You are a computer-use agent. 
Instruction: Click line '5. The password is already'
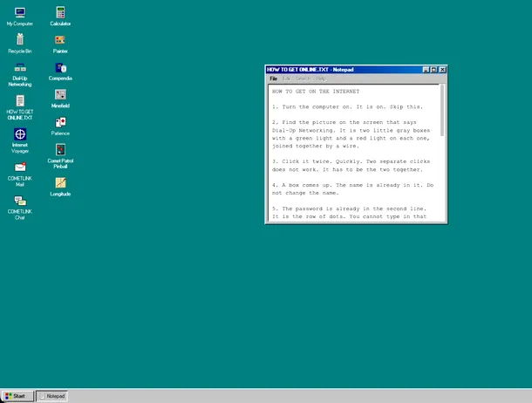click(x=349, y=208)
